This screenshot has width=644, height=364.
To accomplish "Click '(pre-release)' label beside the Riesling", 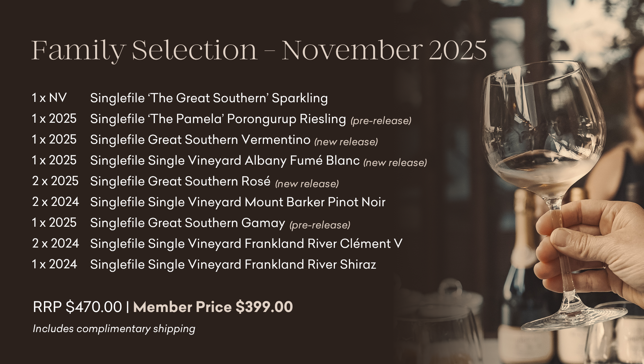I will (x=381, y=121).
